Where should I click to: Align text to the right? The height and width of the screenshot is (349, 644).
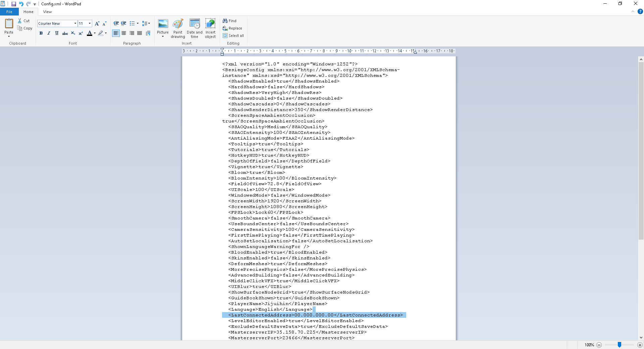[132, 33]
